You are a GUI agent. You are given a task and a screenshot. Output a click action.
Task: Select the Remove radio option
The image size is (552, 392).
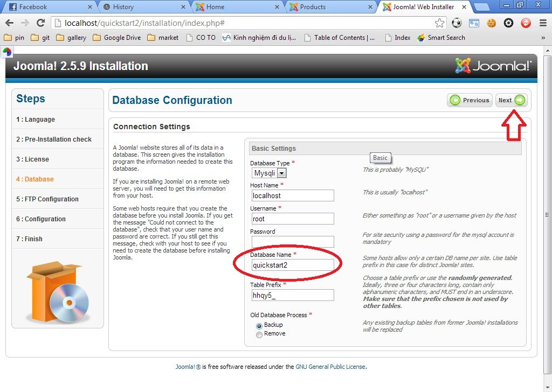point(259,334)
